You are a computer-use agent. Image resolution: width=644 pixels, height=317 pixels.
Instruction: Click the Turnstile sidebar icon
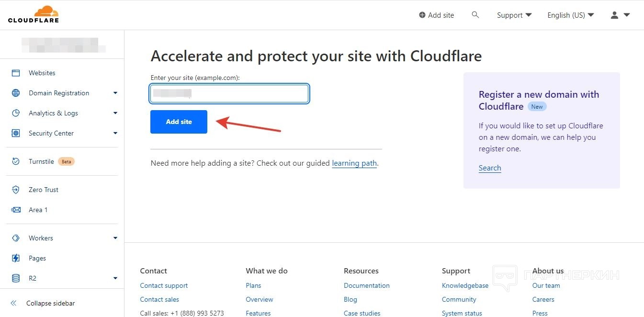click(x=16, y=162)
